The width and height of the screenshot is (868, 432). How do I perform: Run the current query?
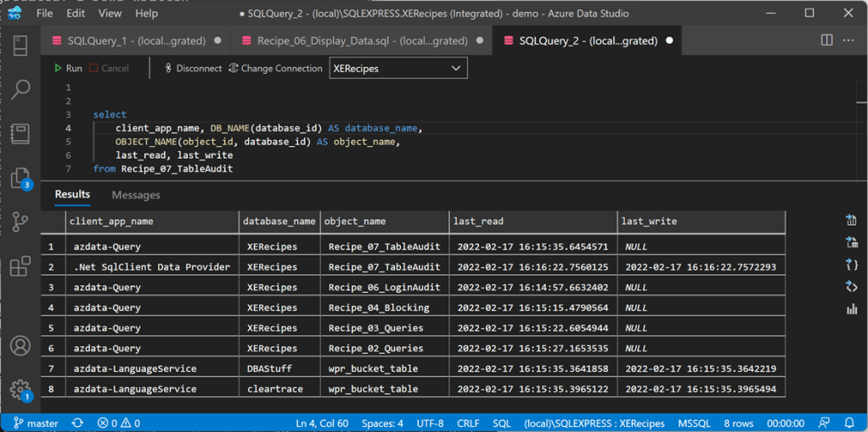68,68
